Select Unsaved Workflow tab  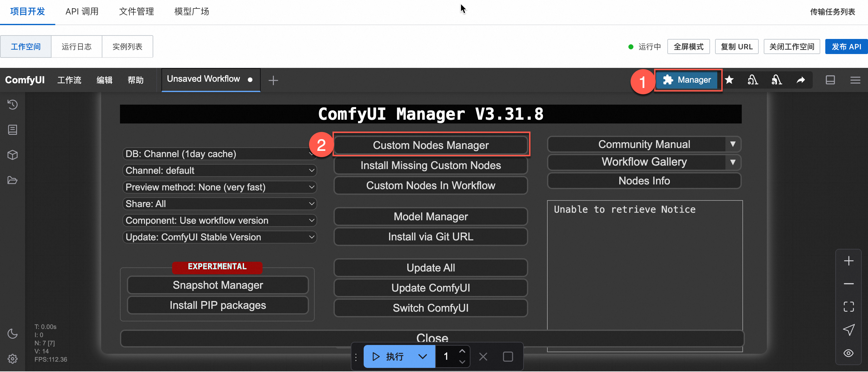point(211,79)
